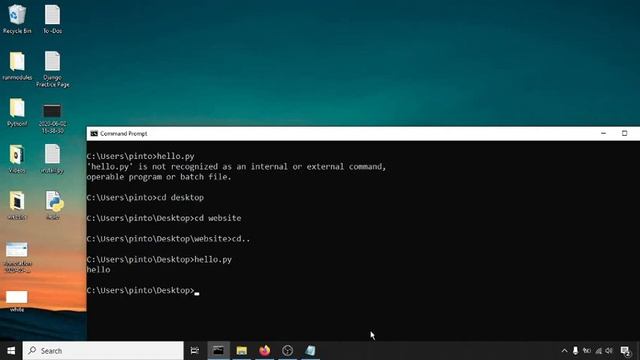Select the Videos folder icon
This screenshot has height=360, width=640.
(17, 159)
